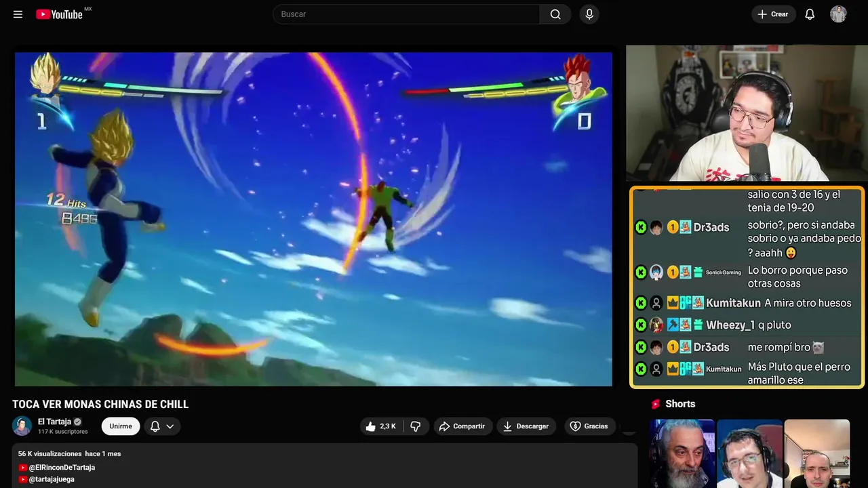Image resolution: width=868 pixels, height=488 pixels.
Task: Start voice search with microphone icon
Action: [589, 14]
